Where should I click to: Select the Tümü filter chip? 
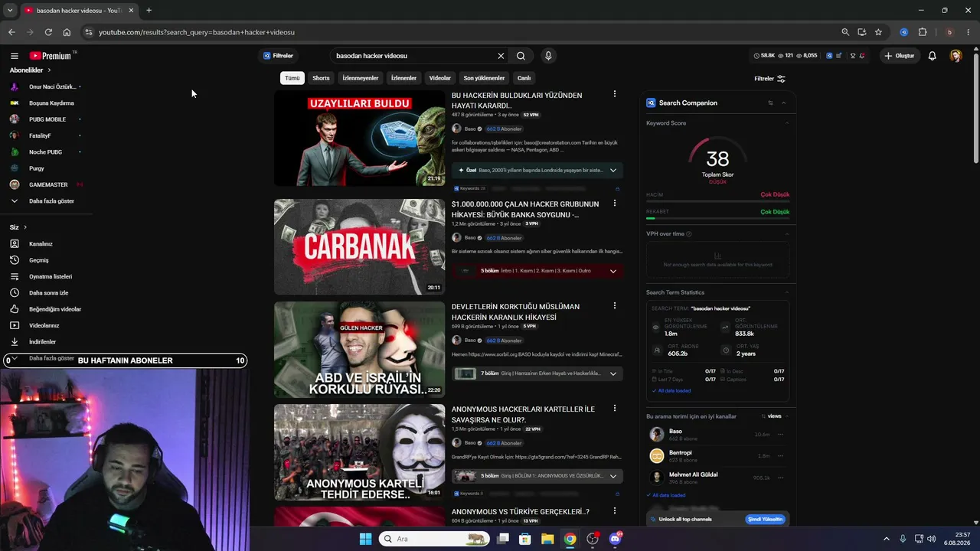point(292,78)
